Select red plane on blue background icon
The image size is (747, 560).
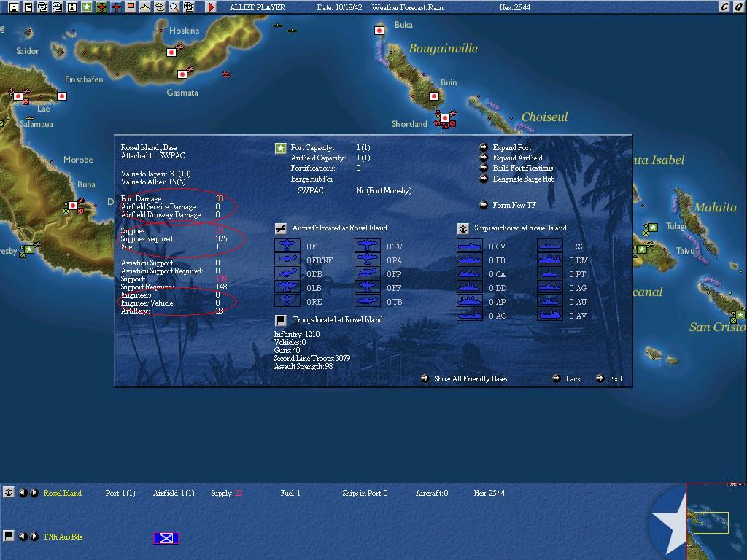(116, 7)
